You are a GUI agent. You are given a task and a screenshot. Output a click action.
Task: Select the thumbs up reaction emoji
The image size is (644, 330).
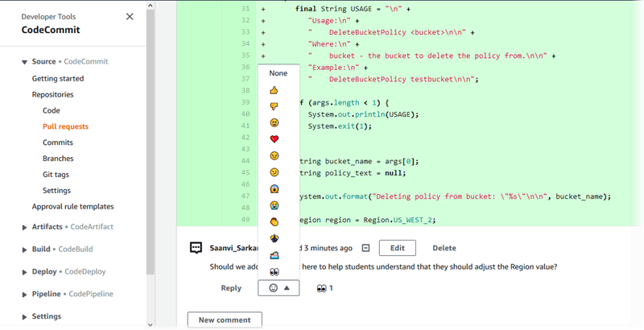pyautogui.click(x=275, y=90)
